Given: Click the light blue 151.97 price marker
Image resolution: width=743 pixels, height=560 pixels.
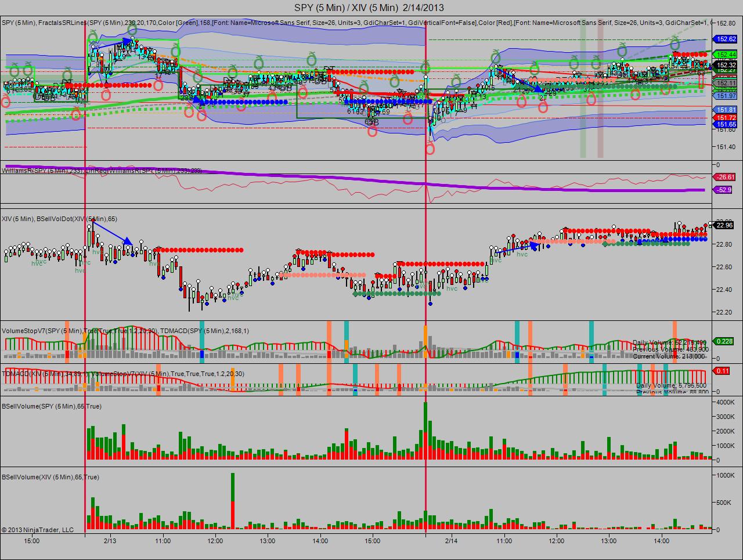Looking at the screenshot, I should (726, 96).
